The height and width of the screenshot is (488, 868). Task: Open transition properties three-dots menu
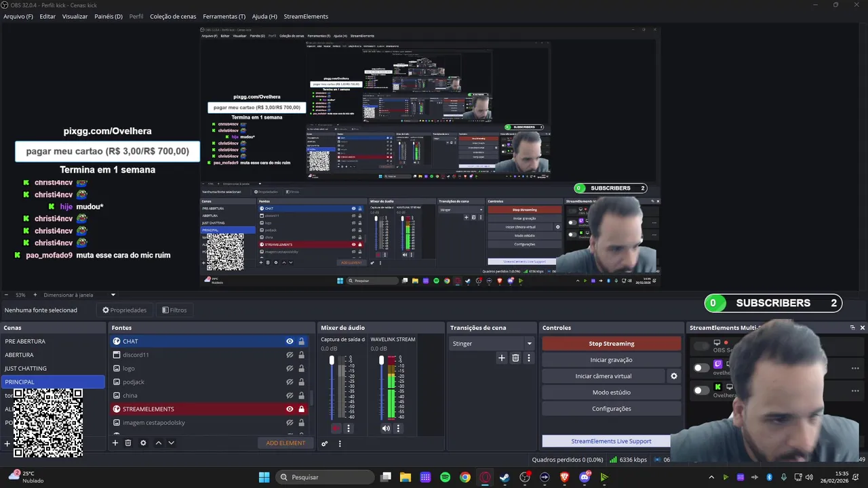pyautogui.click(x=529, y=358)
